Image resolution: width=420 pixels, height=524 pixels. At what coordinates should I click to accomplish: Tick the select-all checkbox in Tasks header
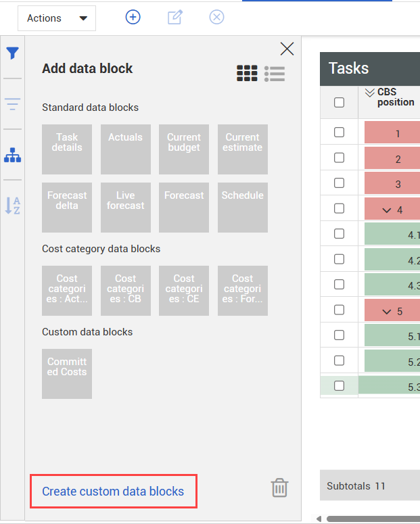[x=340, y=103]
